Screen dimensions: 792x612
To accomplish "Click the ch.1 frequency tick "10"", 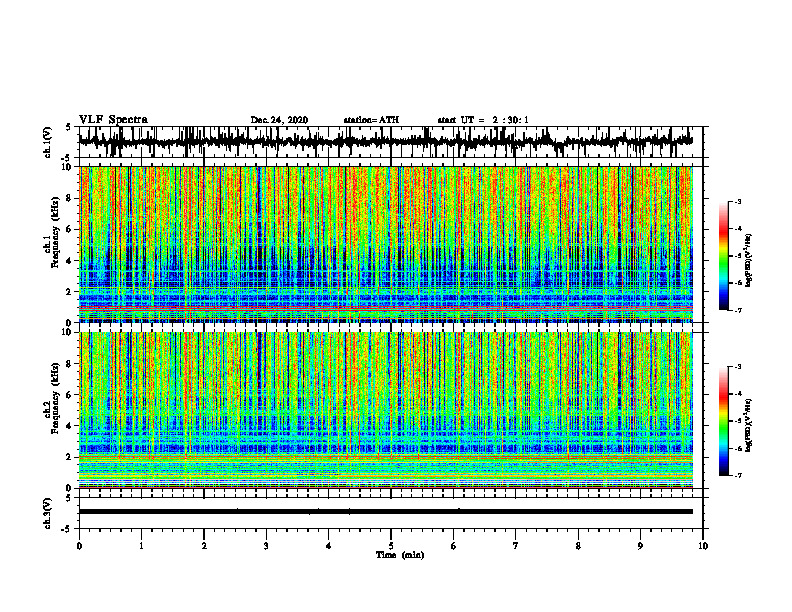I will point(68,168).
